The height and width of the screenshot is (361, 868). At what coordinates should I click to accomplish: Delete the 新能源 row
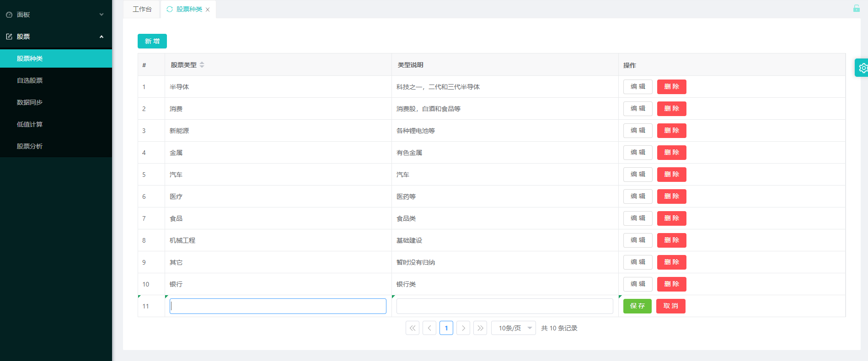pos(672,131)
